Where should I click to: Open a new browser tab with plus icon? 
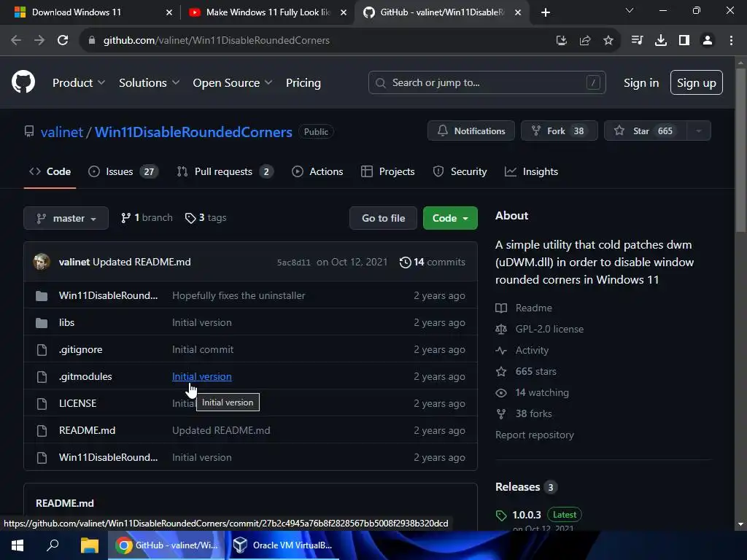pyautogui.click(x=546, y=12)
